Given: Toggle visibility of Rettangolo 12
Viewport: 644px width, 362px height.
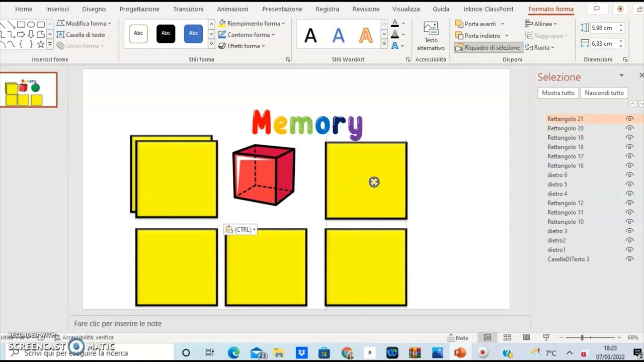Looking at the screenshot, I should click(x=629, y=203).
